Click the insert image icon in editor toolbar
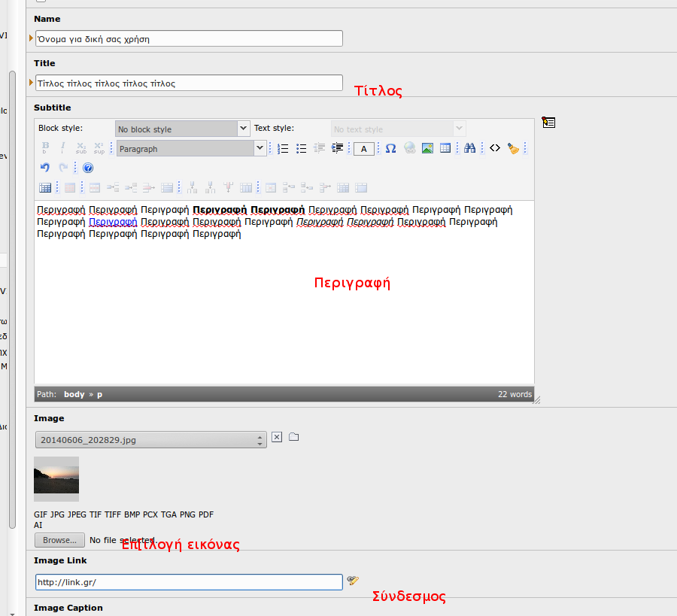The image size is (677, 616). pyautogui.click(x=427, y=149)
